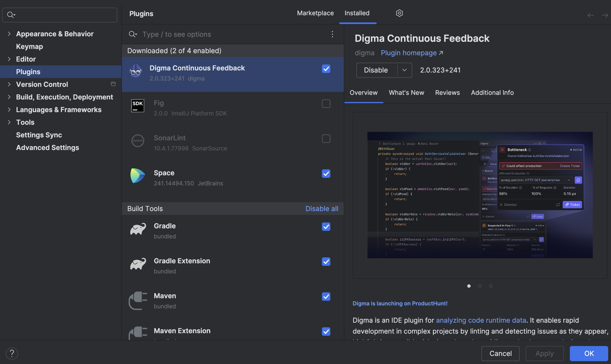Image resolution: width=611 pixels, height=364 pixels.
Task: Open plugin list options kebab menu
Action: click(332, 34)
